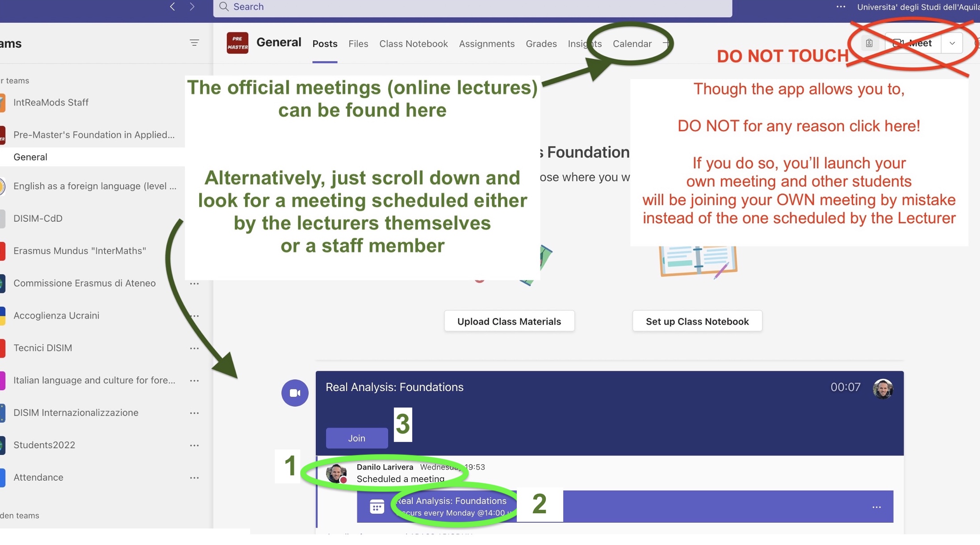Image resolution: width=980 pixels, height=545 pixels.
Task: Click the Meet button
Action: [x=913, y=43]
